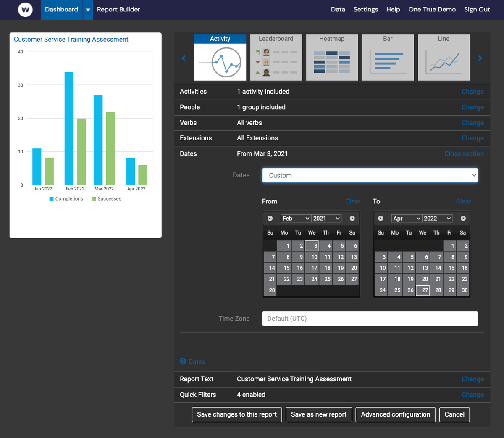504x438 pixels.
Task: Open the Settings menu
Action: [x=365, y=9]
